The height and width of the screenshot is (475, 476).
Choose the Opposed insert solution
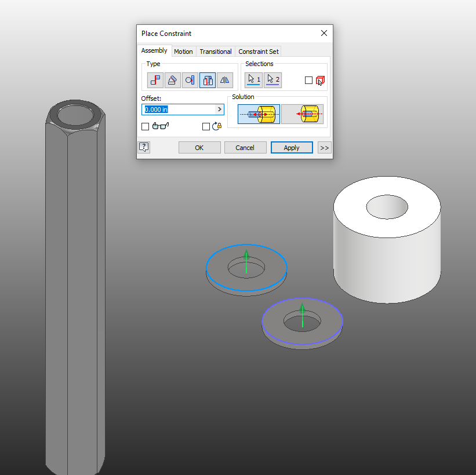point(259,114)
